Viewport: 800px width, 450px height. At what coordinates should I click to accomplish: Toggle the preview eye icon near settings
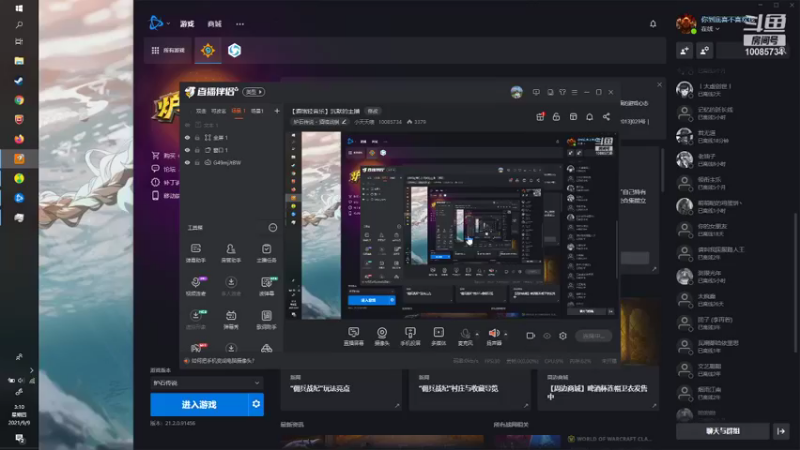(x=547, y=336)
